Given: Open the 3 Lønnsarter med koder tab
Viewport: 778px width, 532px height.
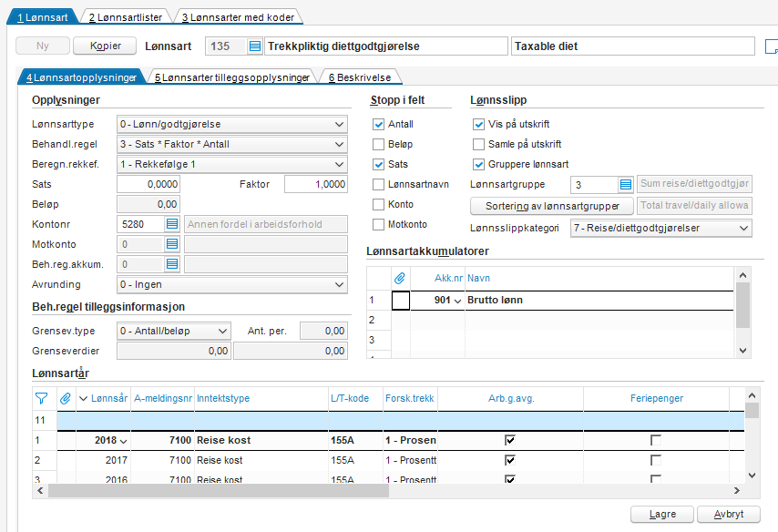Looking at the screenshot, I should (x=238, y=17).
